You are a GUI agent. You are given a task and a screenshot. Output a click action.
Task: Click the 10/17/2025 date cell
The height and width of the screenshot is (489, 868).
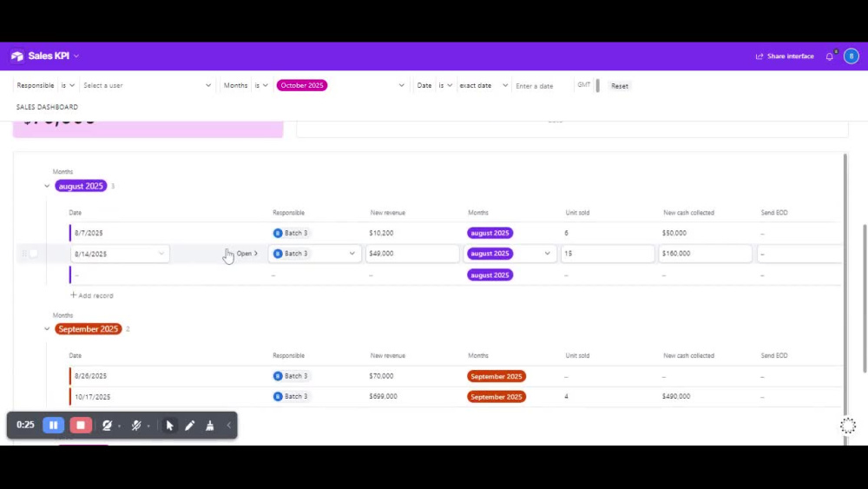point(93,397)
